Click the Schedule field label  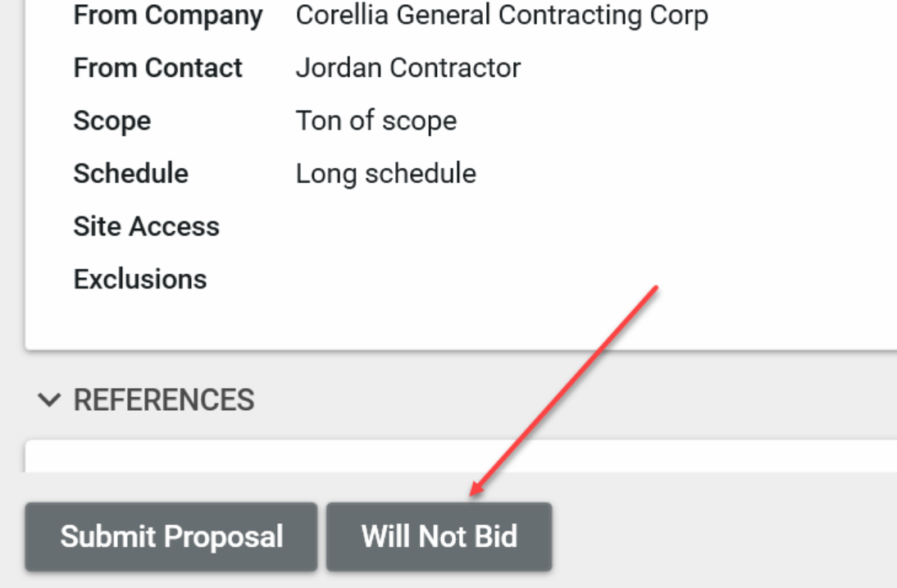[x=130, y=173]
